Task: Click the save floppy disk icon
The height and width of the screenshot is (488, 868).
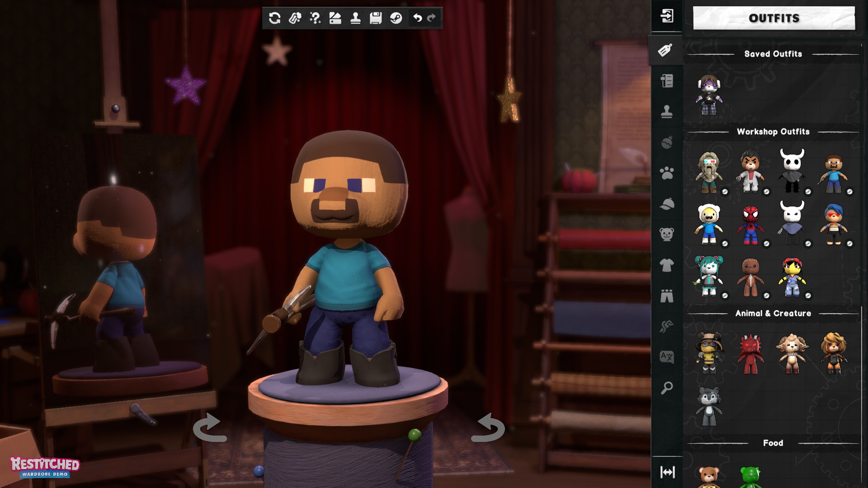Action: pos(376,18)
